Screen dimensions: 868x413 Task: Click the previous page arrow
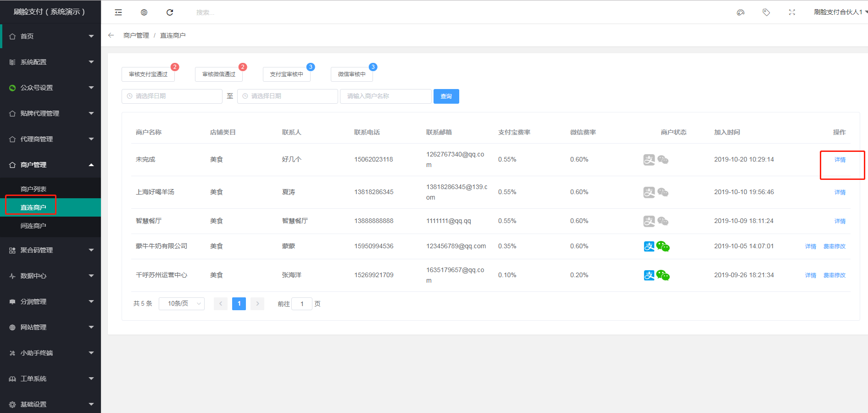221,304
